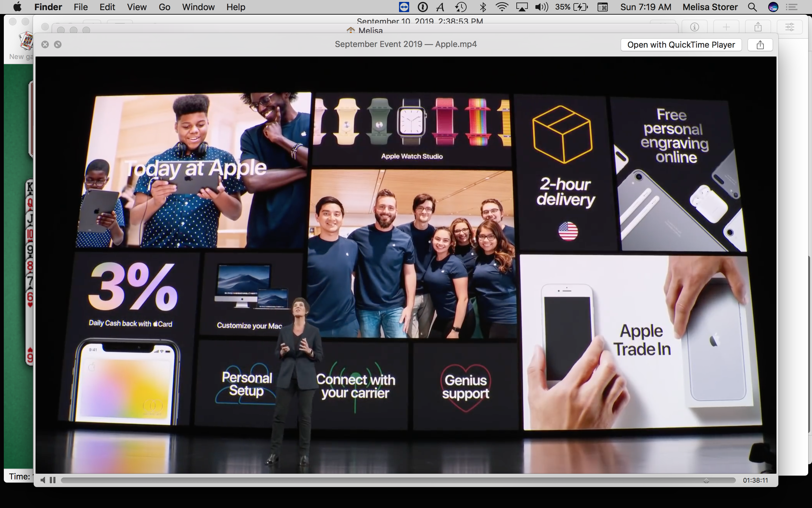This screenshot has width=812, height=508.
Task: Open the Apple menu
Action: [x=17, y=7]
